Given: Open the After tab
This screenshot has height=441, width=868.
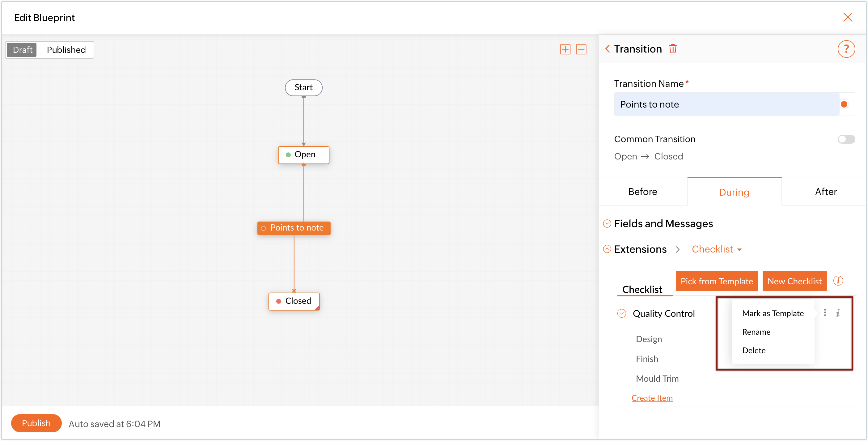Looking at the screenshot, I should tap(825, 192).
